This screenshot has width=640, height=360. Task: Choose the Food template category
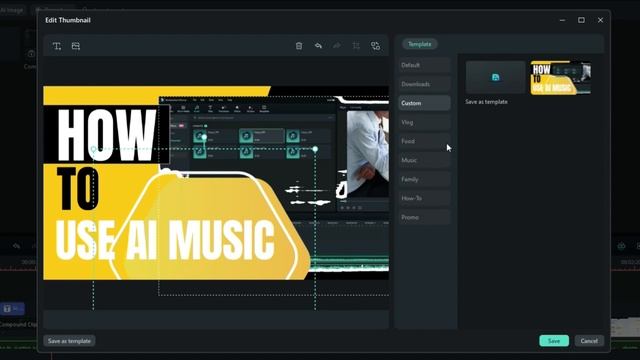point(424,141)
